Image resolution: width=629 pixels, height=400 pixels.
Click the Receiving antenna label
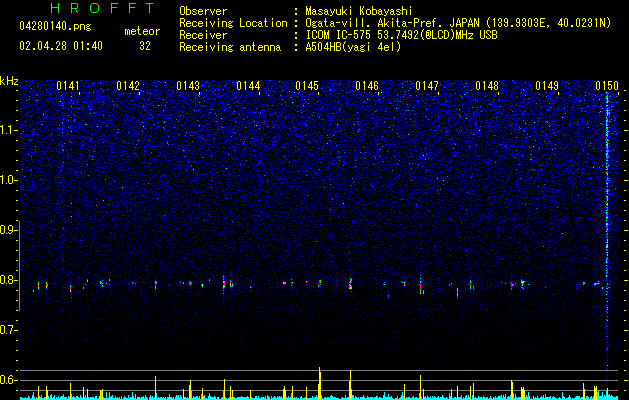coord(230,47)
